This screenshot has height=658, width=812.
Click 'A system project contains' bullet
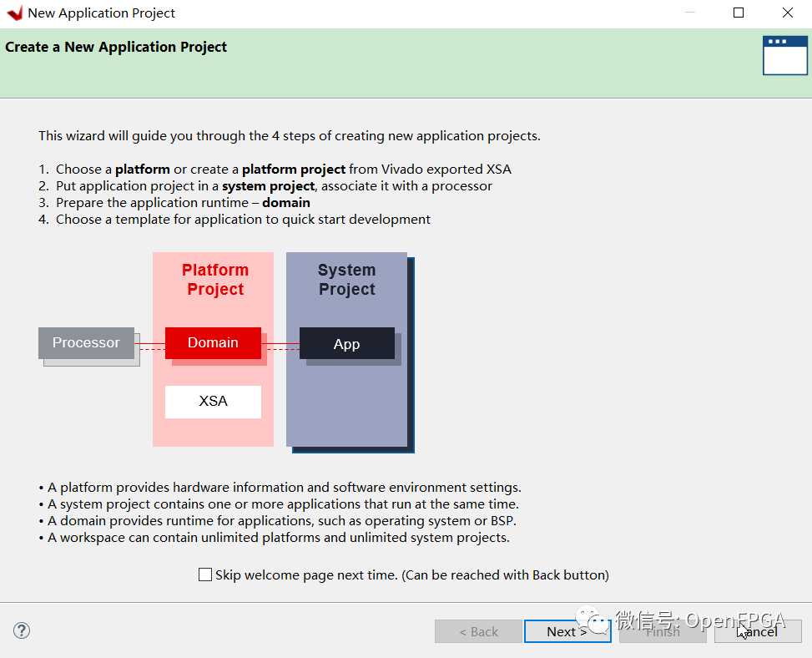click(x=279, y=504)
